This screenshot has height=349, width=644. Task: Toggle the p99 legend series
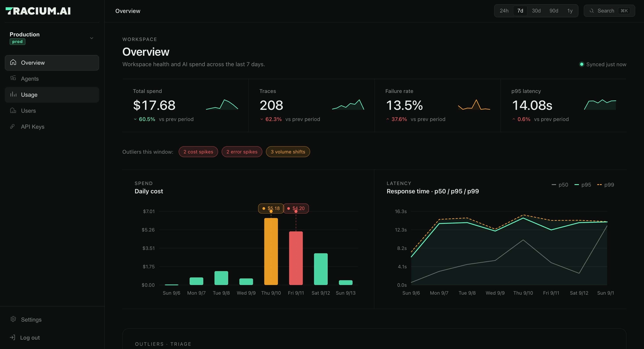(605, 185)
